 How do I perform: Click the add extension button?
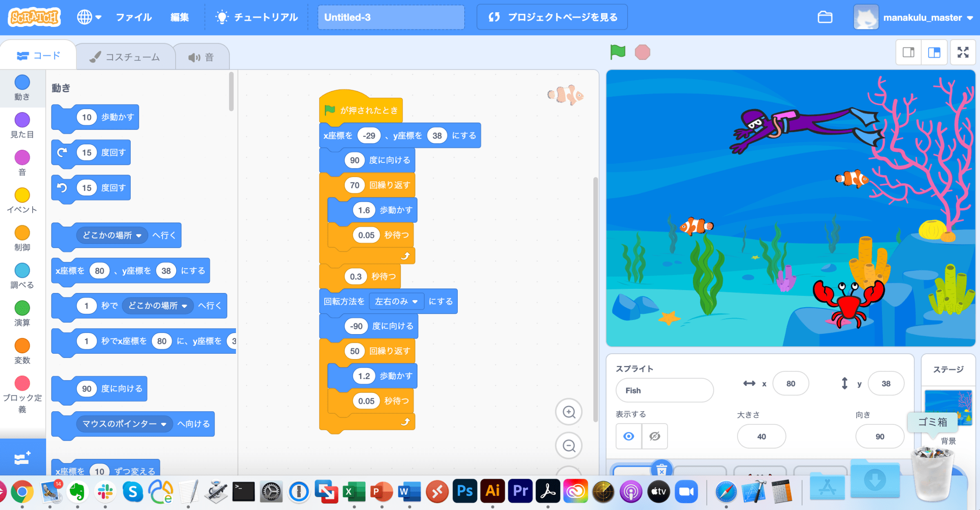point(22,458)
